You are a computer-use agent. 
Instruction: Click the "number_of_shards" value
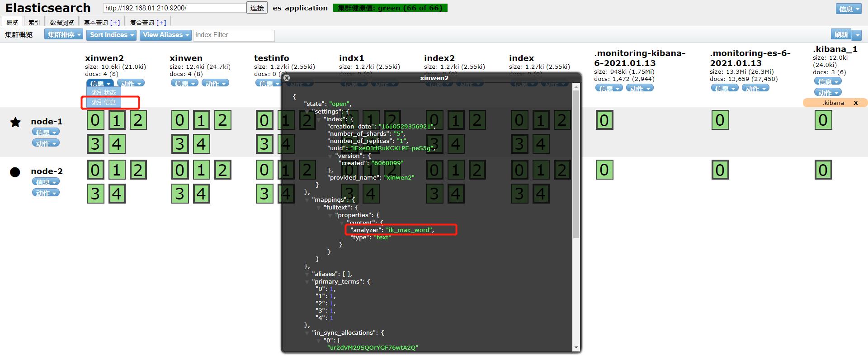[398, 133]
